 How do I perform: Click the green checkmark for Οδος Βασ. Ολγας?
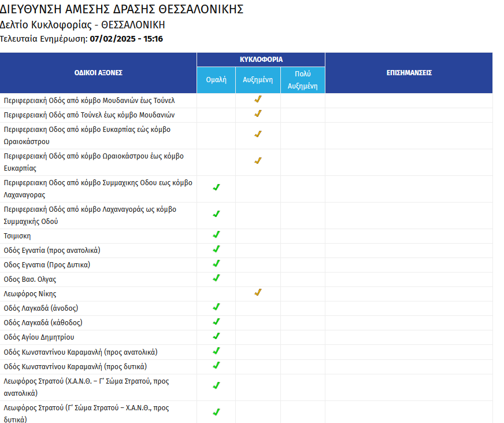click(216, 278)
